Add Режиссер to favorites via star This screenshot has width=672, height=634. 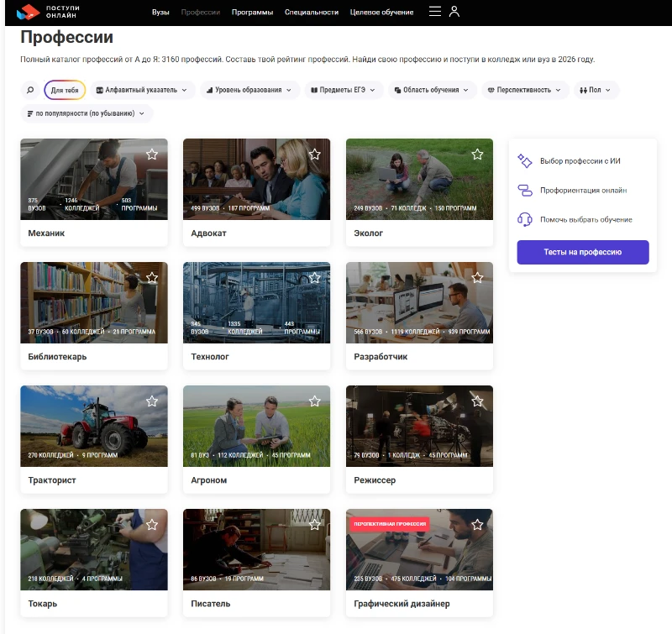click(x=477, y=401)
